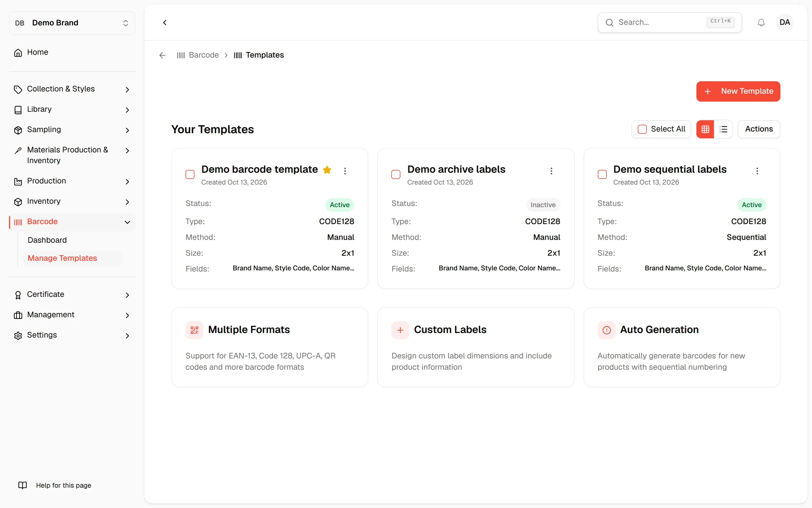Tick the Select All checkbox
Image resolution: width=812 pixels, height=508 pixels.
point(642,129)
